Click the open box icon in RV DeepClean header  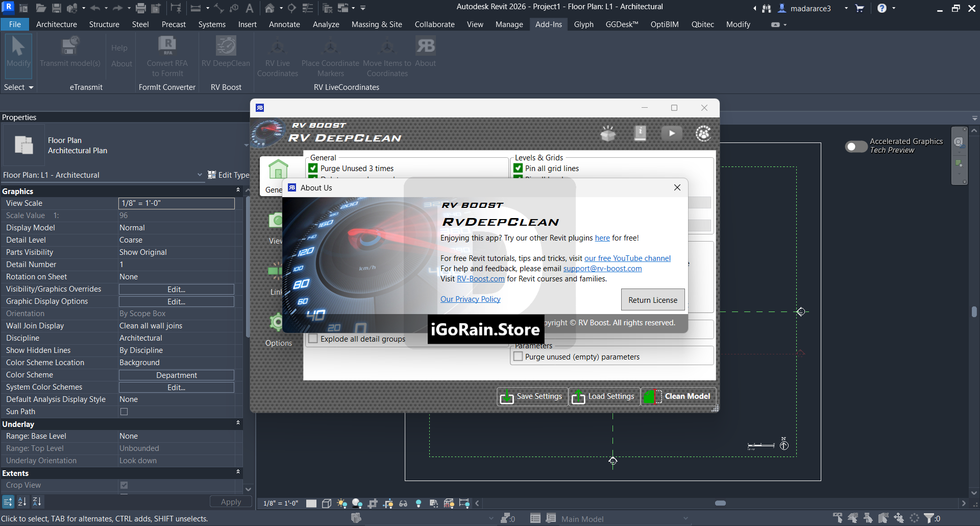(608, 133)
